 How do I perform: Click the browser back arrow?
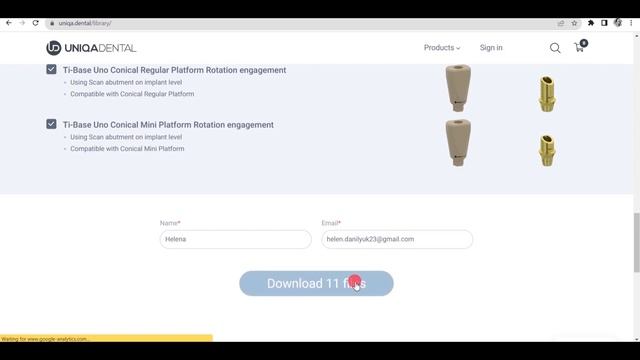pyautogui.click(x=9, y=23)
